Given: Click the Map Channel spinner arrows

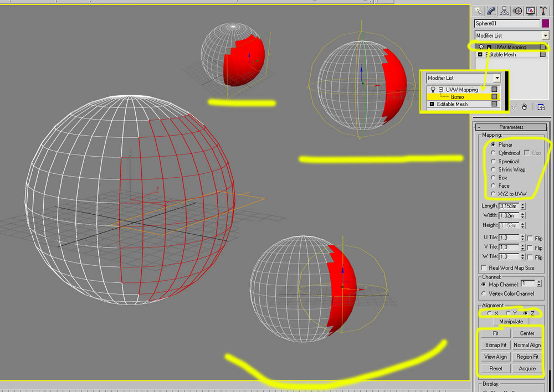Looking at the screenshot, I should coord(539,283).
